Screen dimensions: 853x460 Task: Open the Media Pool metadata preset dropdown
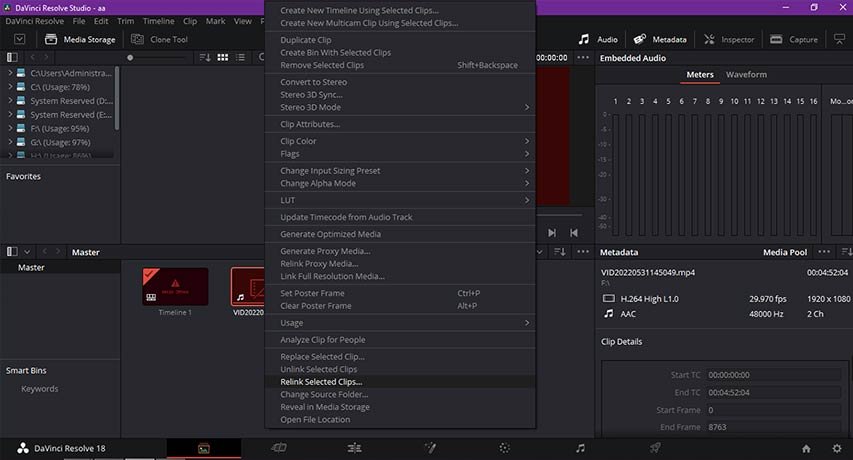click(785, 252)
